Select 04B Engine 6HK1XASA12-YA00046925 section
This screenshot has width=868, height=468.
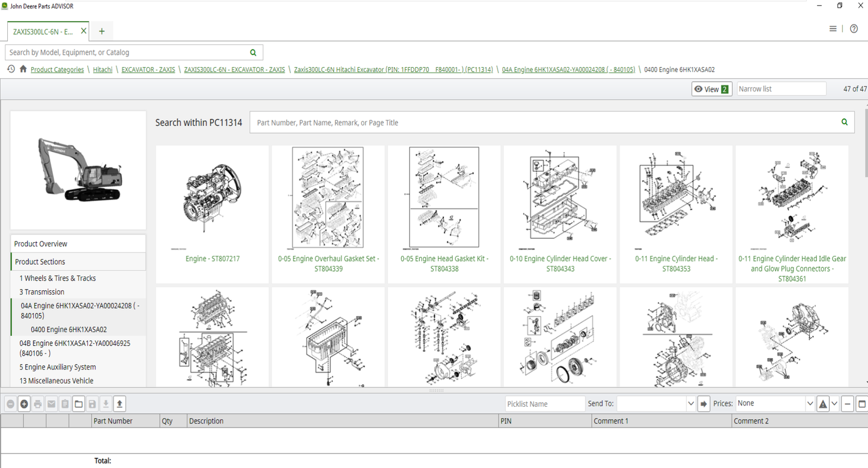[x=75, y=348]
